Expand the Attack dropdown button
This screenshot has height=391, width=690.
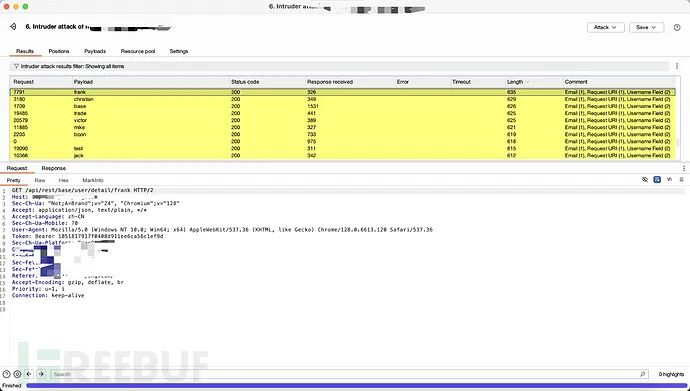[606, 27]
